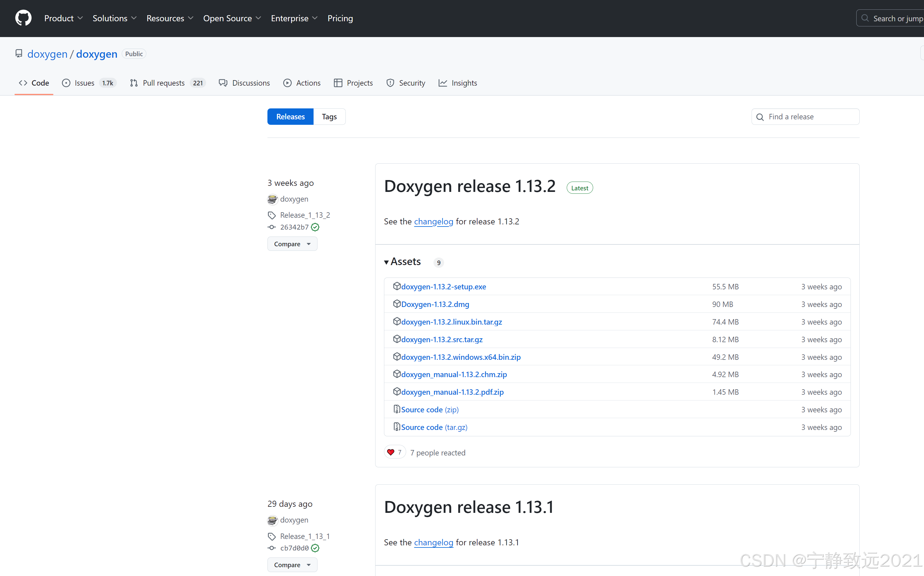This screenshot has width=924, height=576.
Task: Click the package icon for doxygen-1.13.2.src.tar.gz
Action: [x=397, y=339]
